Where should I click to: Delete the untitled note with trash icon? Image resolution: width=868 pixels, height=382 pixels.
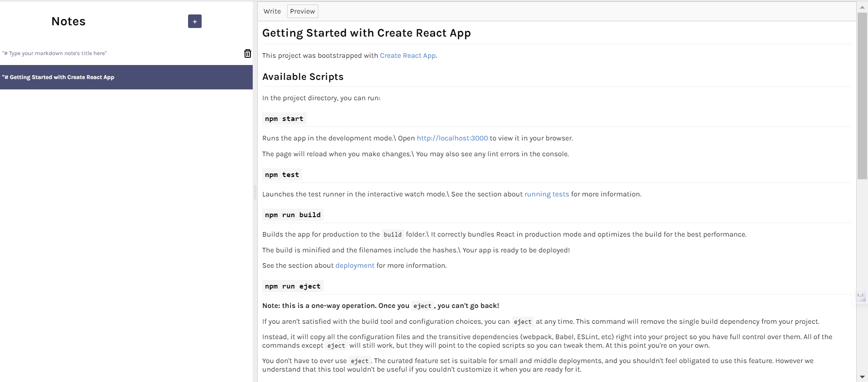[248, 53]
